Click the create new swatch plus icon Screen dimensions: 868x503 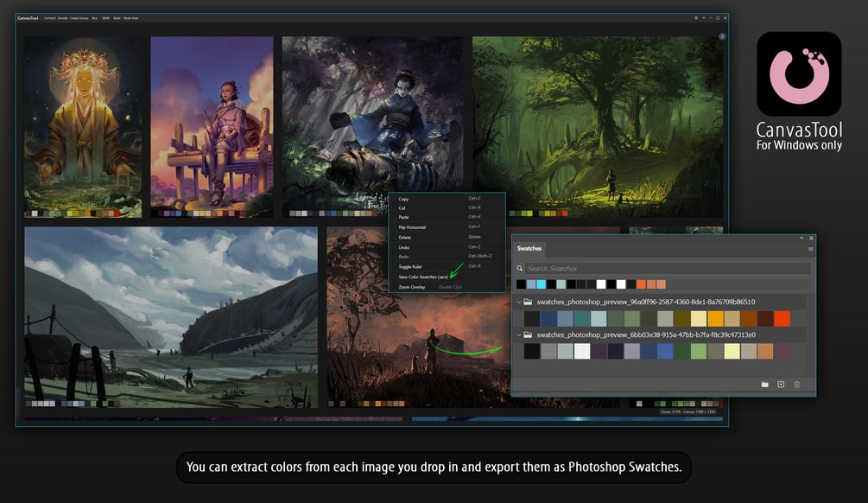[x=781, y=385]
